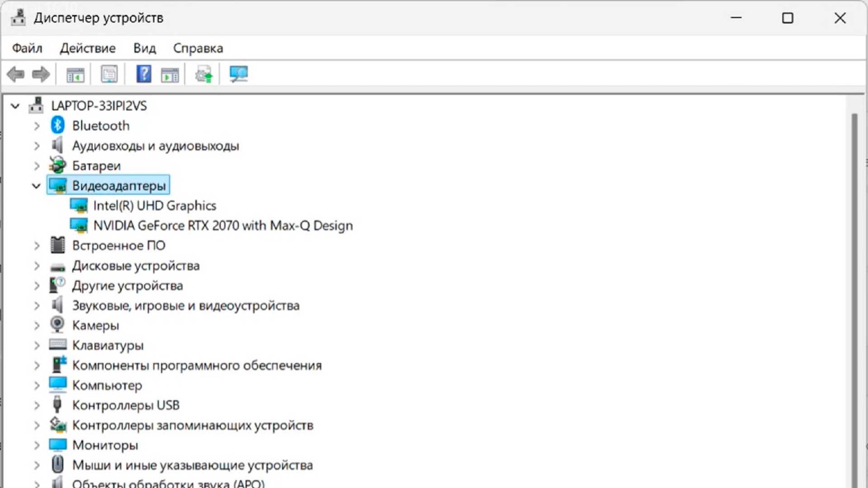Image resolution: width=868 pixels, height=488 pixels.
Task: Expand the Bluetooth category
Action: pos(37,126)
